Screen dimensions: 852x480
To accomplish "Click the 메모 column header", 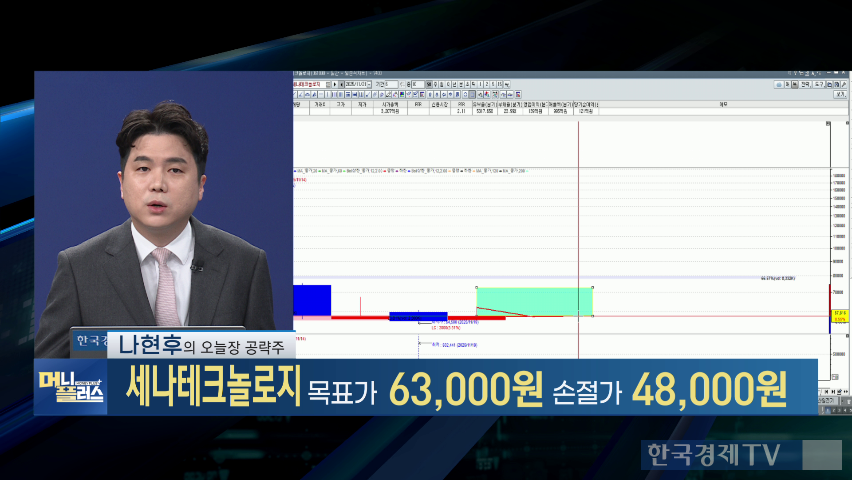I will (x=722, y=103).
